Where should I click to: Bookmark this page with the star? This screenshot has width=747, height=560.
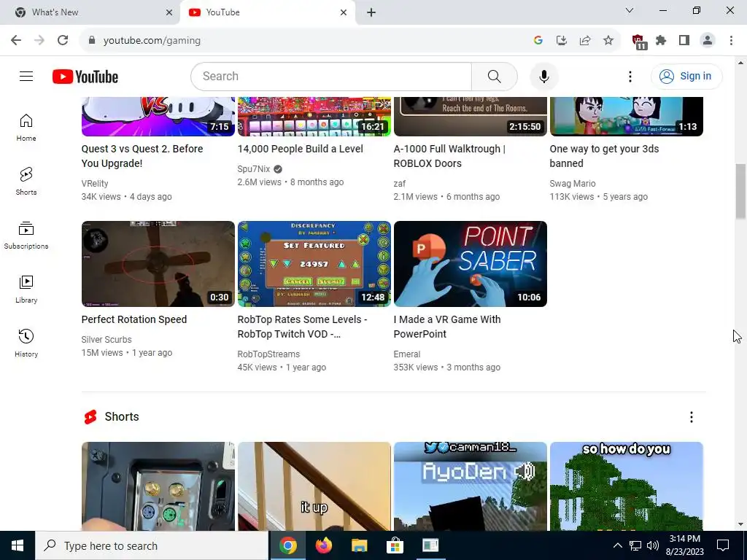[x=608, y=41]
